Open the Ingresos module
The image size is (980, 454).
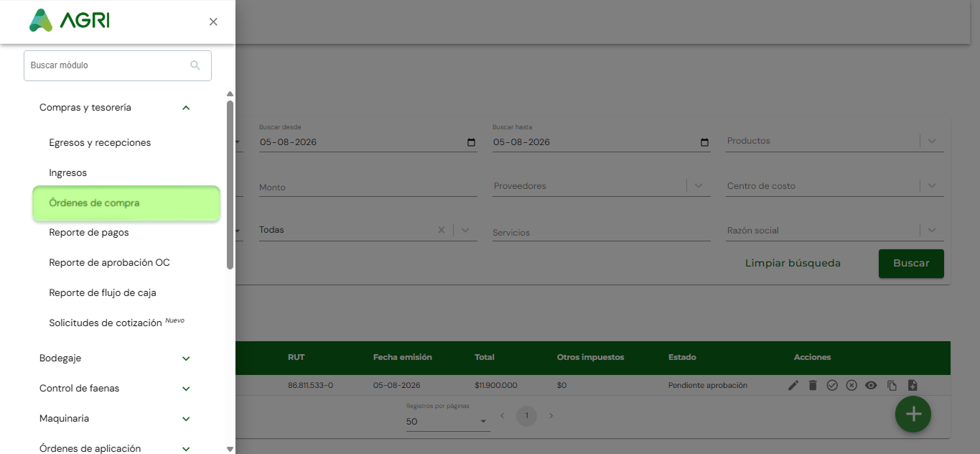point(67,172)
